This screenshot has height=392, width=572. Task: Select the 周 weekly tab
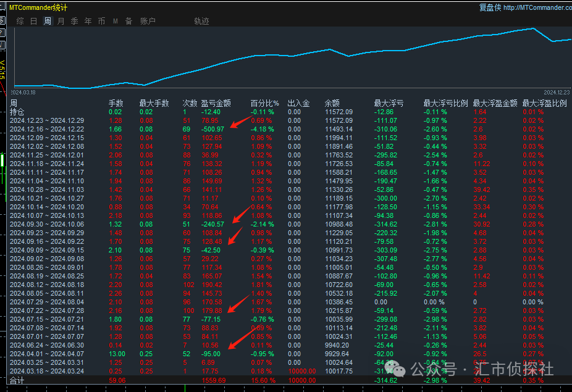(x=48, y=21)
